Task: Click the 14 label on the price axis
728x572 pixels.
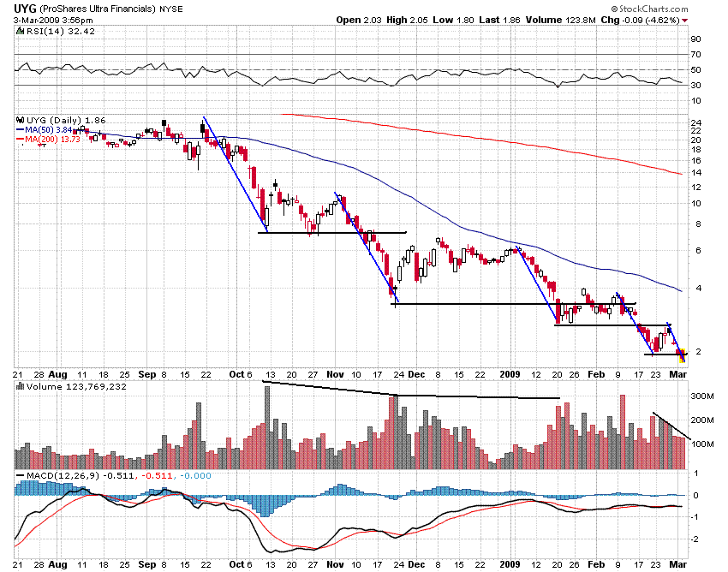Action: (x=695, y=173)
